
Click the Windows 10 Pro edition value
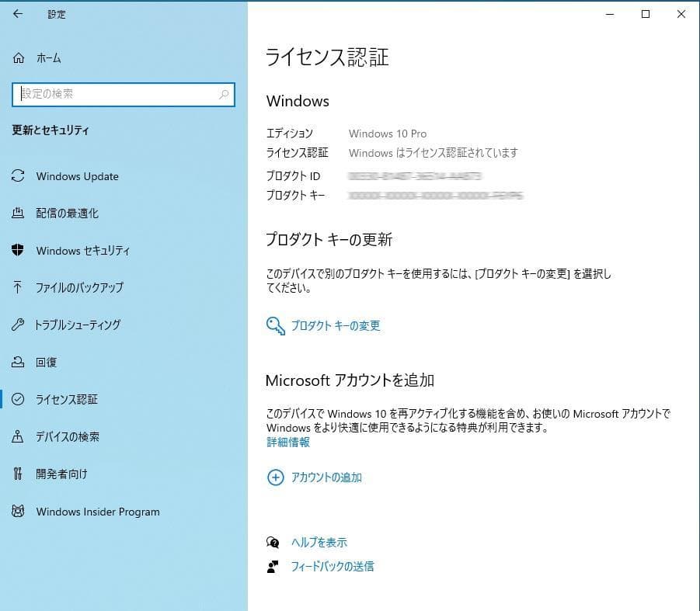pyautogui.click(x=388, y=134)
